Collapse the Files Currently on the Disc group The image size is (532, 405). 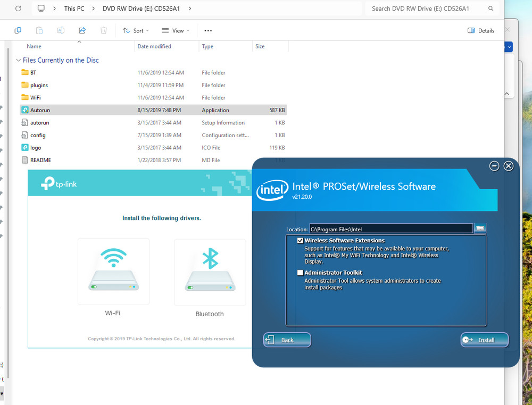coord(19,60)
